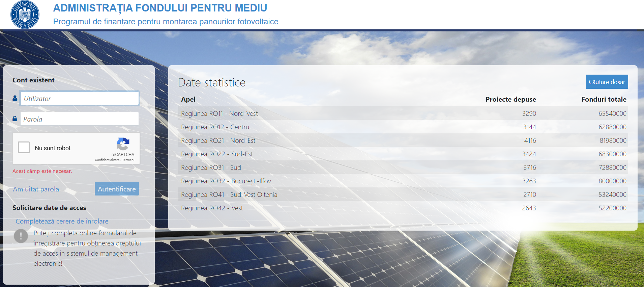644x287 pixels.
Task: Click the 'Cont existent' heading
Action: click(x=33, y=80)
